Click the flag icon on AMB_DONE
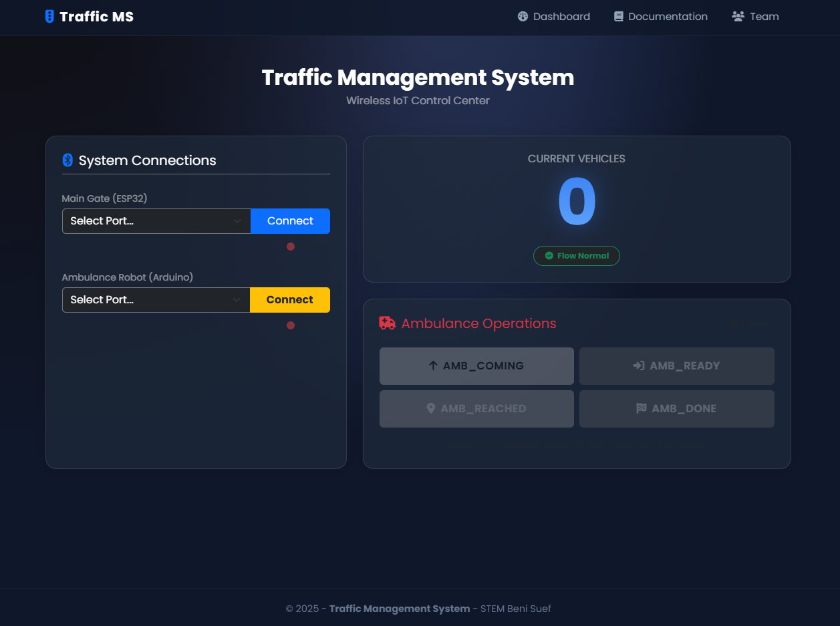The image size is (840, 626). pos(642,408)
